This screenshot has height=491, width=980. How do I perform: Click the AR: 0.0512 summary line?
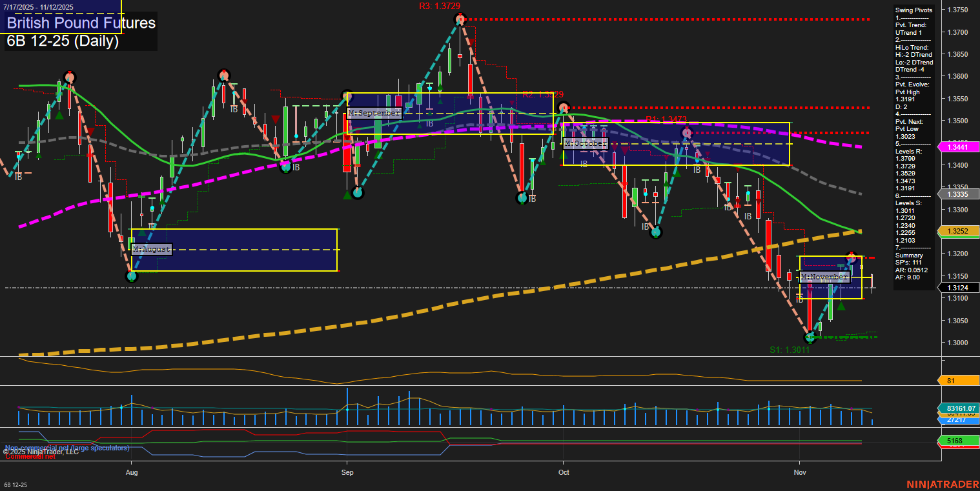911,270
